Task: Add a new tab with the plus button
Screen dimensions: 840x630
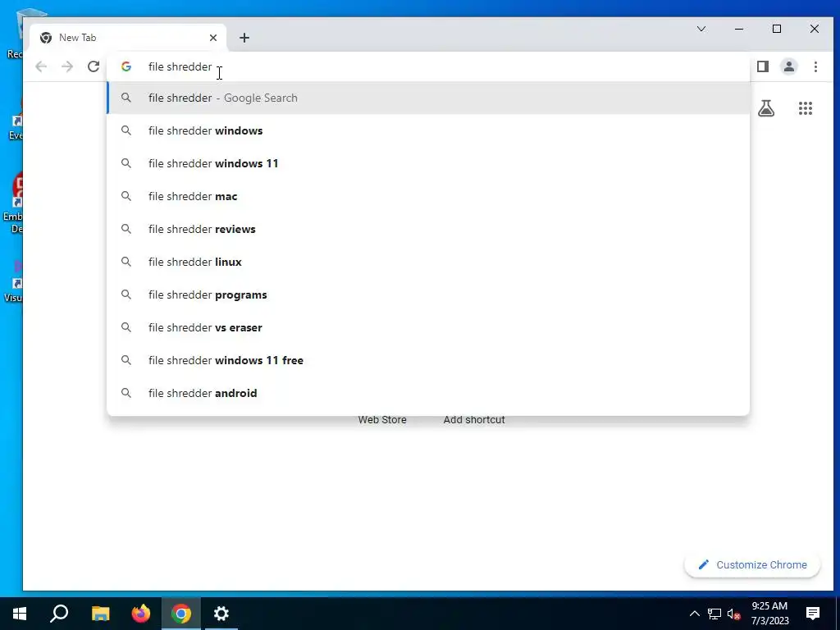Action: click(x=244, y=38)
